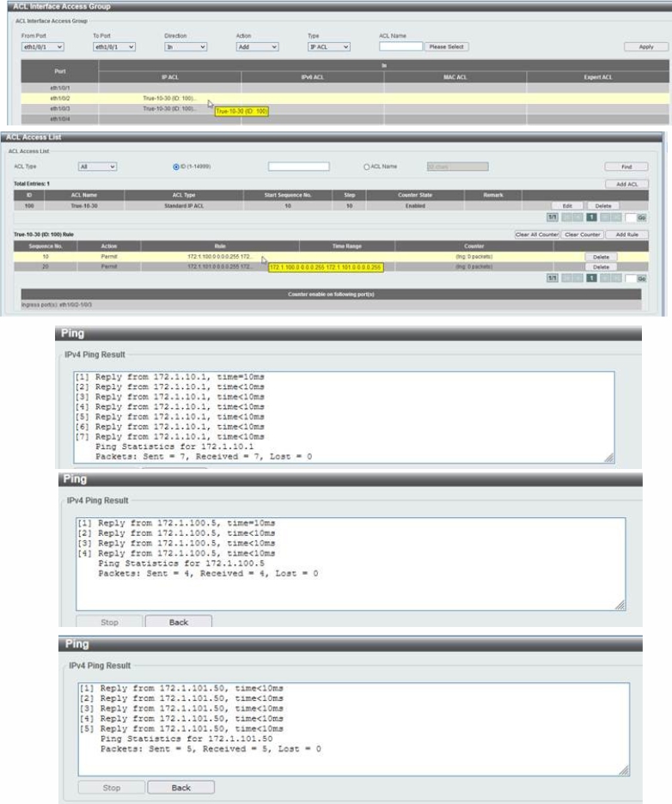Image resolution: width=672 pixels, height=804 pixels.
Task: Open the From Port dropdown
Action: point(43,46)
